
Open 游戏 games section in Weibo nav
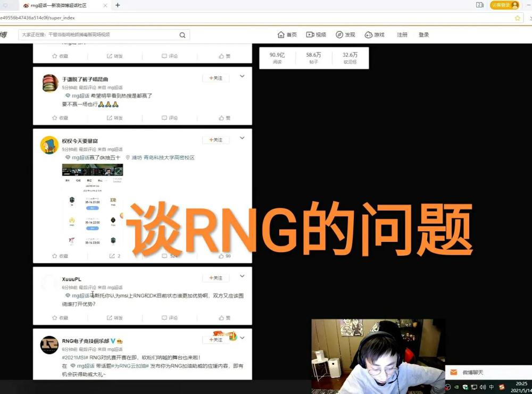(x=375, y=35)
